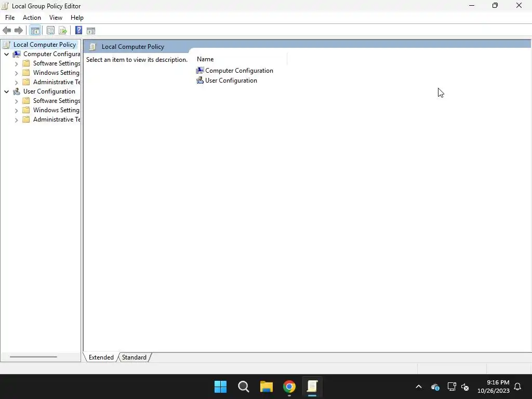Image resolution: width=532 pixels, height=399 pixels.
Task: Open the File menu
Action: tap(10, 18)
